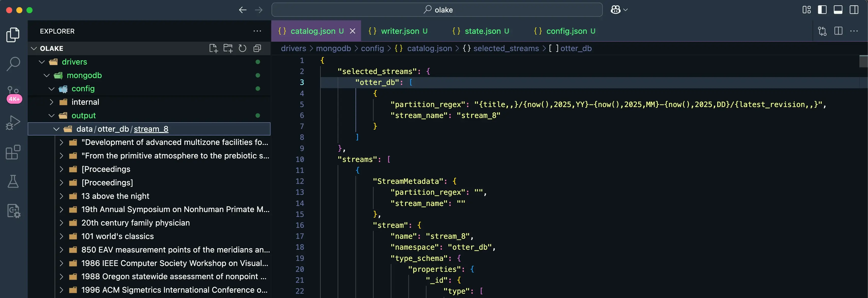
Task: Open the Search view in activity bar
Action: coord(13,64)
